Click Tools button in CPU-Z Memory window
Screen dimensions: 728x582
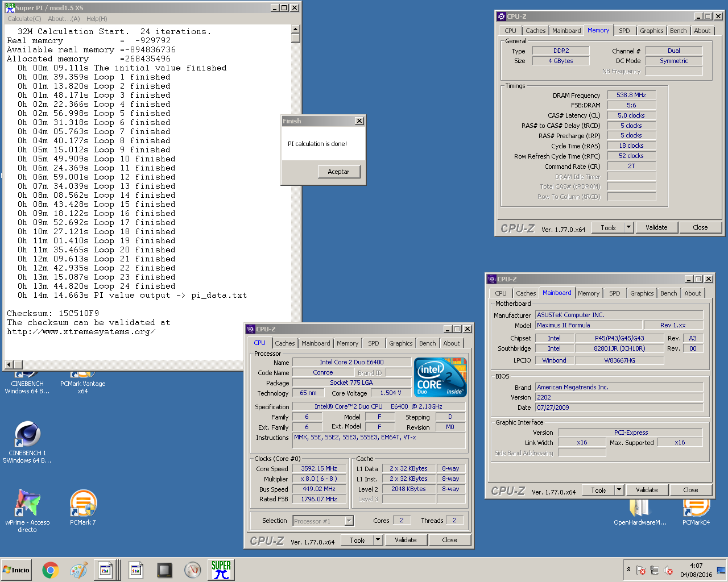[x=608, y=227]
